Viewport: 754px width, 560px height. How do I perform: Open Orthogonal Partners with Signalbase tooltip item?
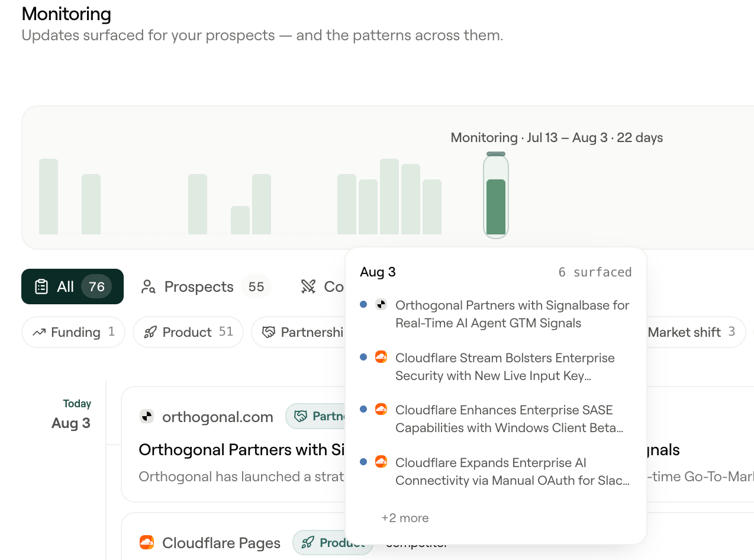click(x=496, y=314)
